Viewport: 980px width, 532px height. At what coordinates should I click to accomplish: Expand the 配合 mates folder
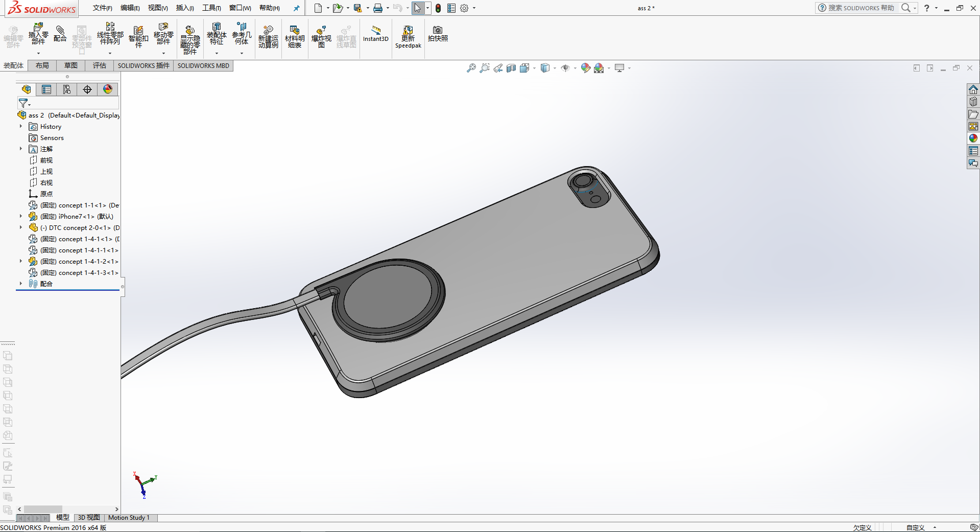(x=21, y=284)
